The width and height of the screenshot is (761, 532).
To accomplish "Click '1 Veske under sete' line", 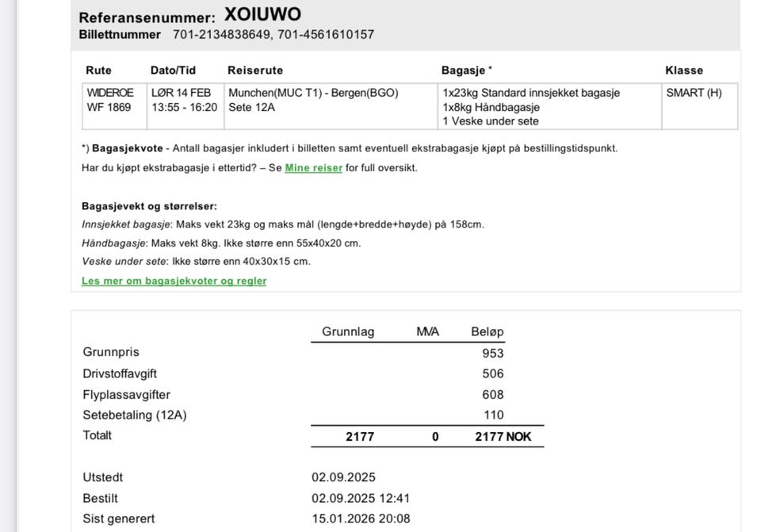I will [x=491, y=121].
